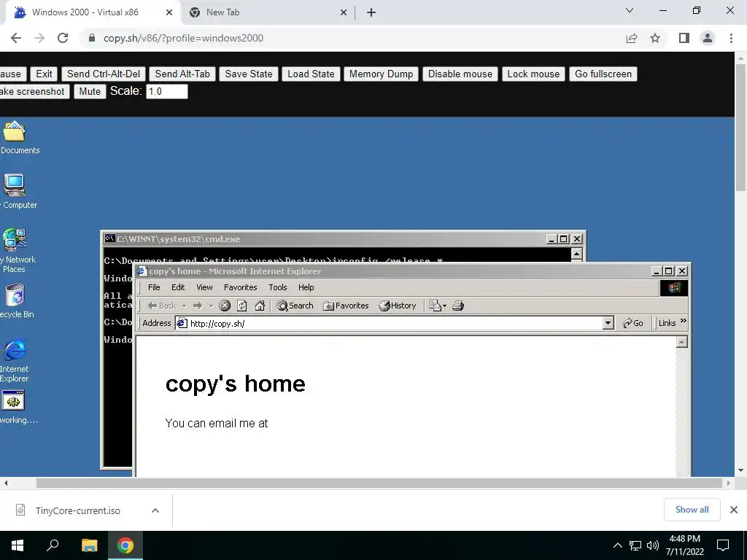Toggle Chrome side panel icon
The width and height of the screenshot is (747, 560).
[684, 38]
